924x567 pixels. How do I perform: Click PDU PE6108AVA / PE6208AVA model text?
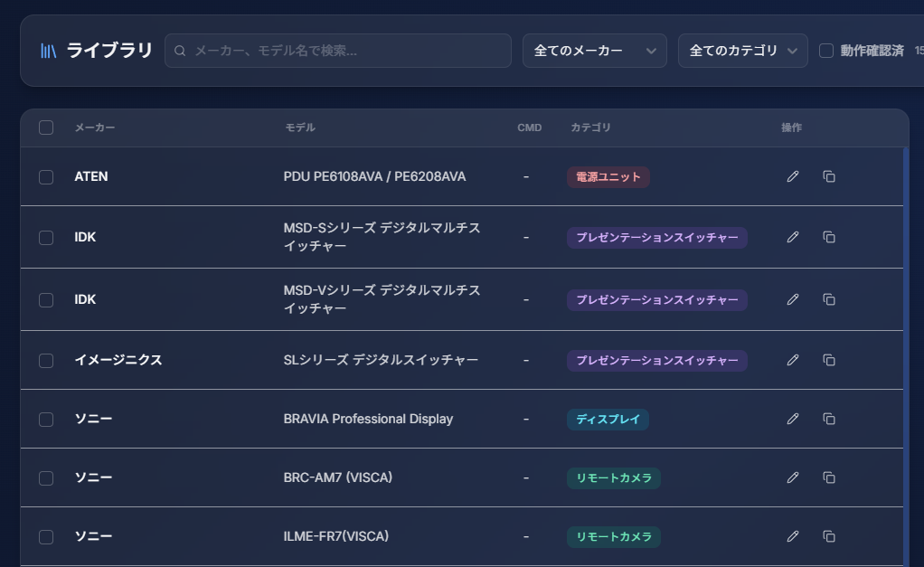374,176
